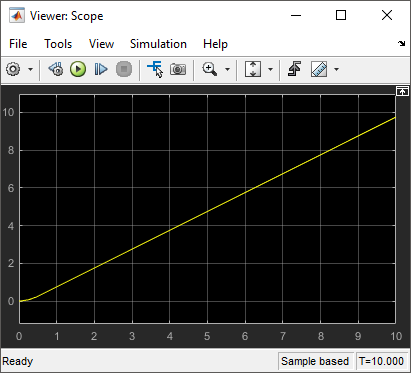
Task: Expand the configuration gear dropdown arrow
Action: 31,69
